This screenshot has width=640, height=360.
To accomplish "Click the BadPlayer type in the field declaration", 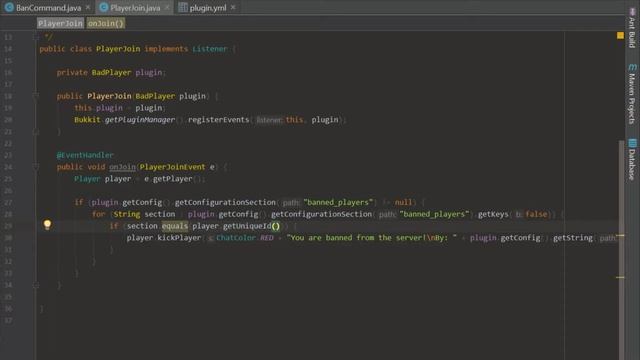I will tap(111, 73).
